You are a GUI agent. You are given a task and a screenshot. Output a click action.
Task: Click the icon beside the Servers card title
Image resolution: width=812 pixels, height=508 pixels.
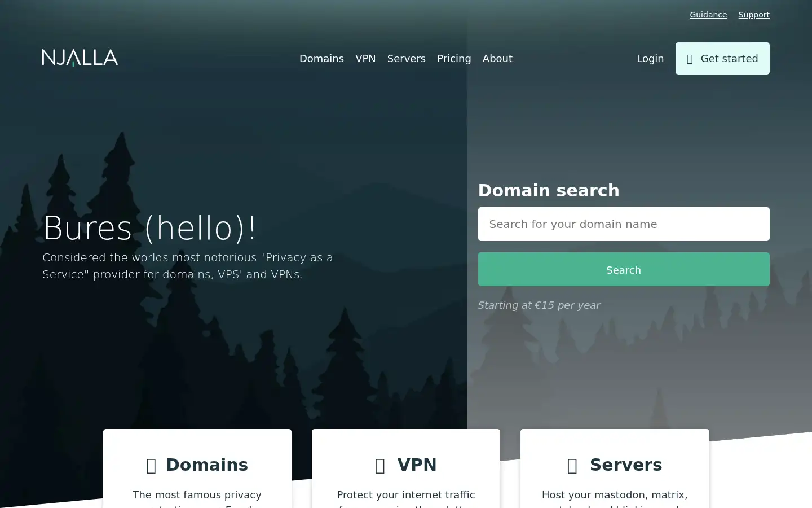(572, 466)
